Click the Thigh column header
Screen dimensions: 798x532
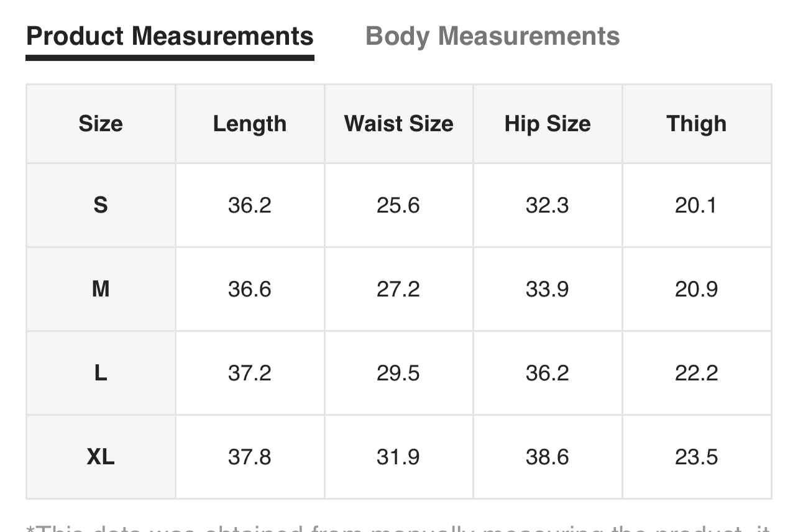point(696,124)
